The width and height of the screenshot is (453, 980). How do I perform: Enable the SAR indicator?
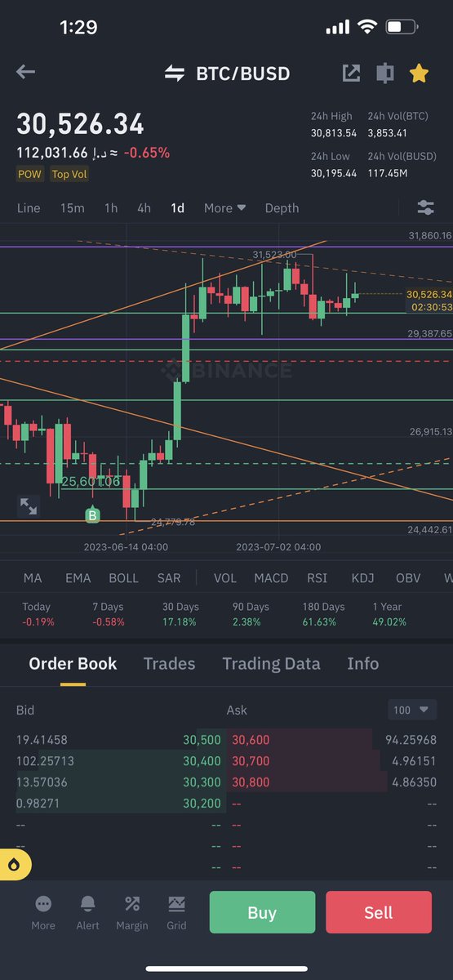(x=169, y=577)
